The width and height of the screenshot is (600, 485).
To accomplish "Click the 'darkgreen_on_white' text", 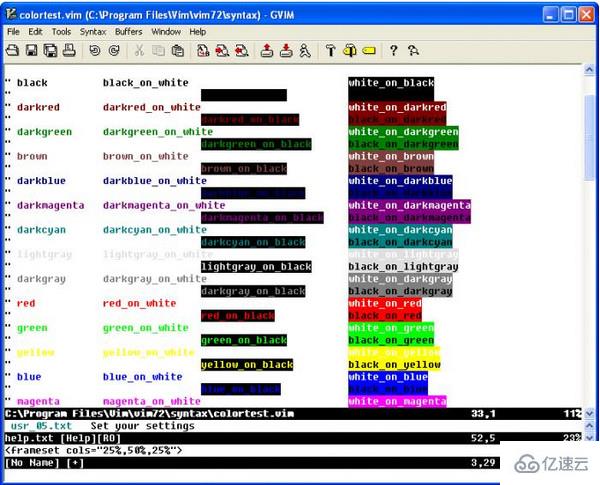I will click(158, 132).
